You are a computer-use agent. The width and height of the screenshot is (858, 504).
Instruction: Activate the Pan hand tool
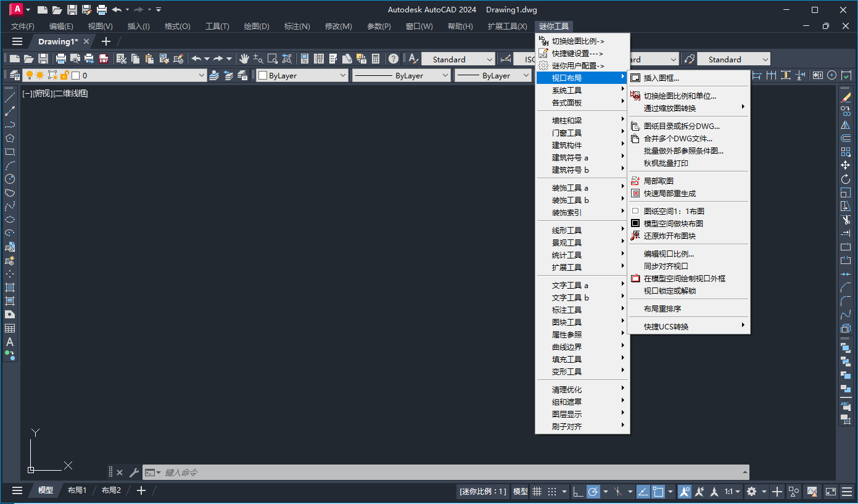pos(244,59)
